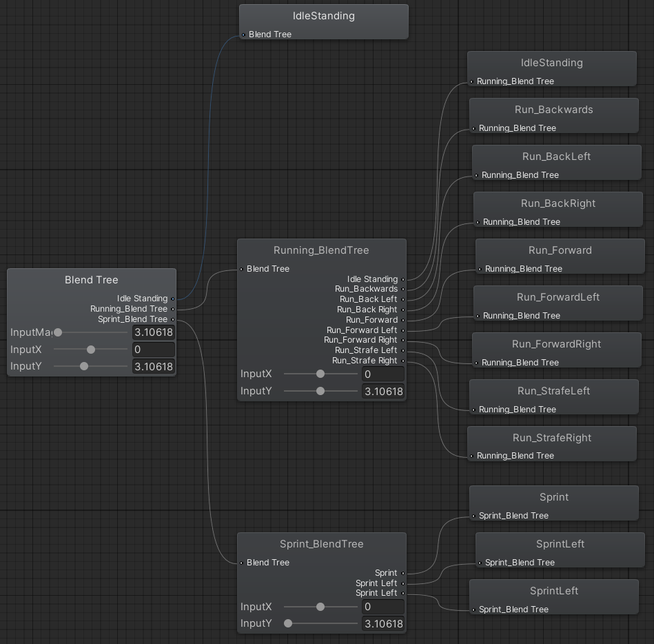Viewport: 654px width, 644px height.
Task: Click the Running_Blend Tree output port on root node
Action: coord(172,309)
